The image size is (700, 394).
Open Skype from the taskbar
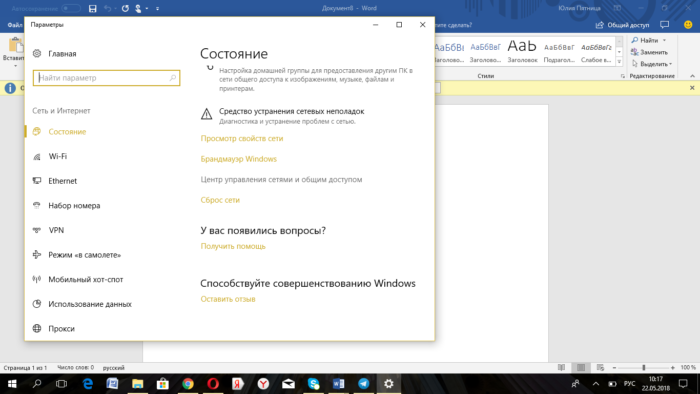point(313,384)
